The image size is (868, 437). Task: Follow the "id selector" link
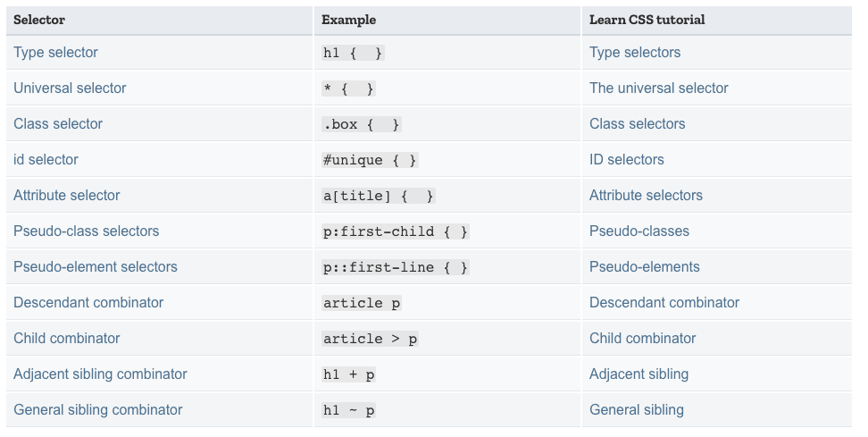[46, 160]
